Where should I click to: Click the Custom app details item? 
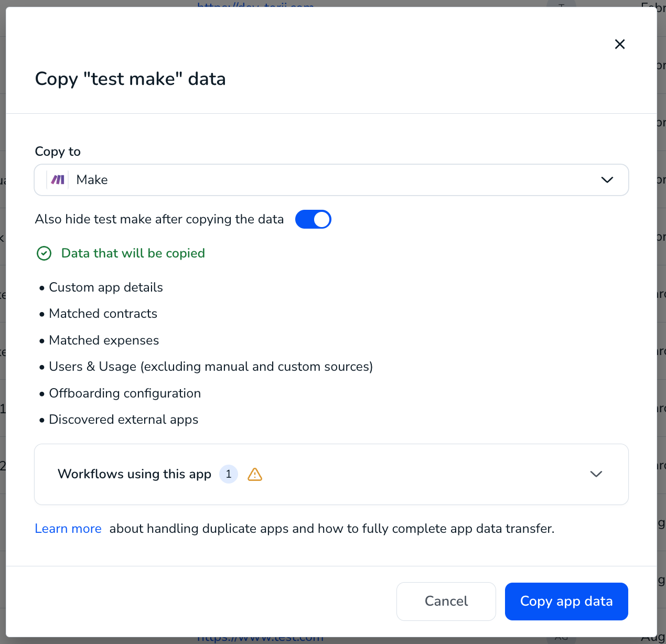tap(106, 287)
